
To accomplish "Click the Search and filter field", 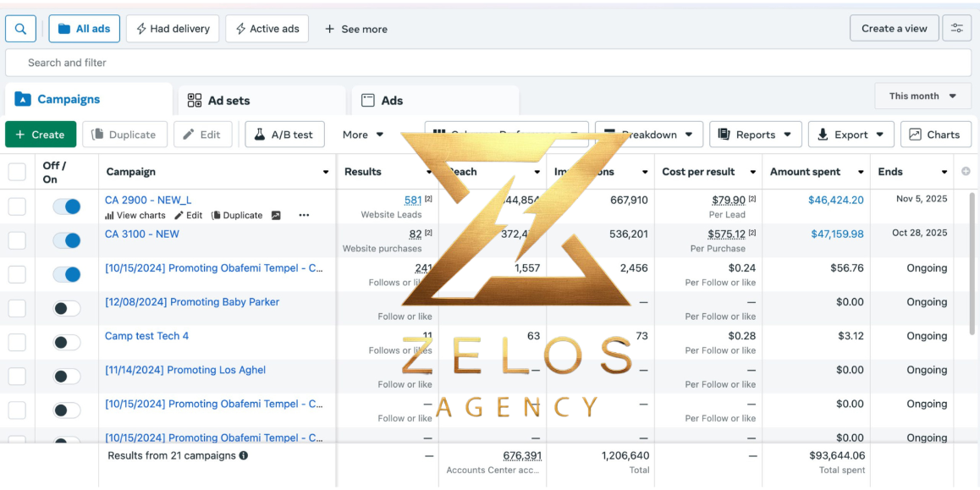I will [488, 63].
